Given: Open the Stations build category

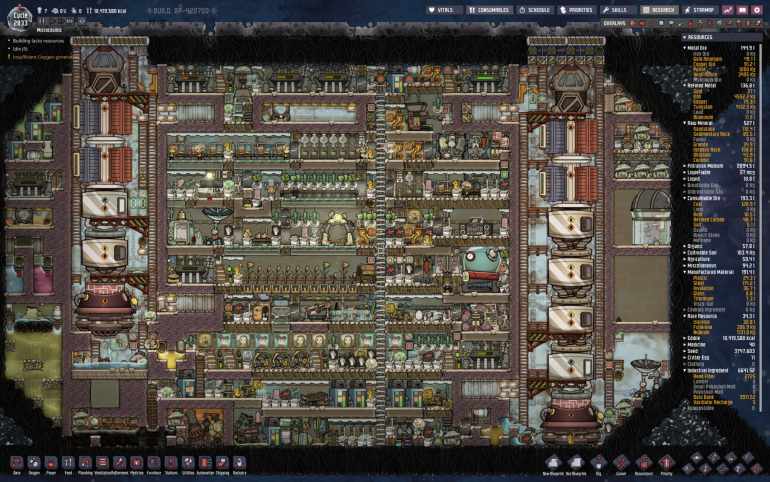Looking at the screenshot, I should (171, 464).
